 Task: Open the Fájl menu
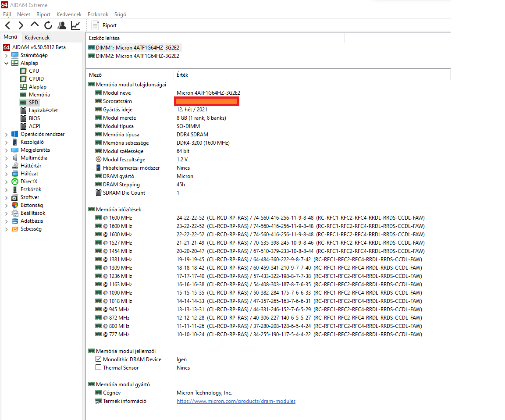[7, 14]
